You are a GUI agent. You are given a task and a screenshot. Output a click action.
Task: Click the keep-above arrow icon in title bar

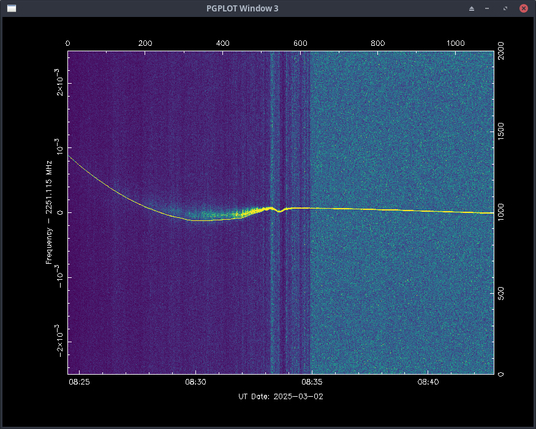471,9
